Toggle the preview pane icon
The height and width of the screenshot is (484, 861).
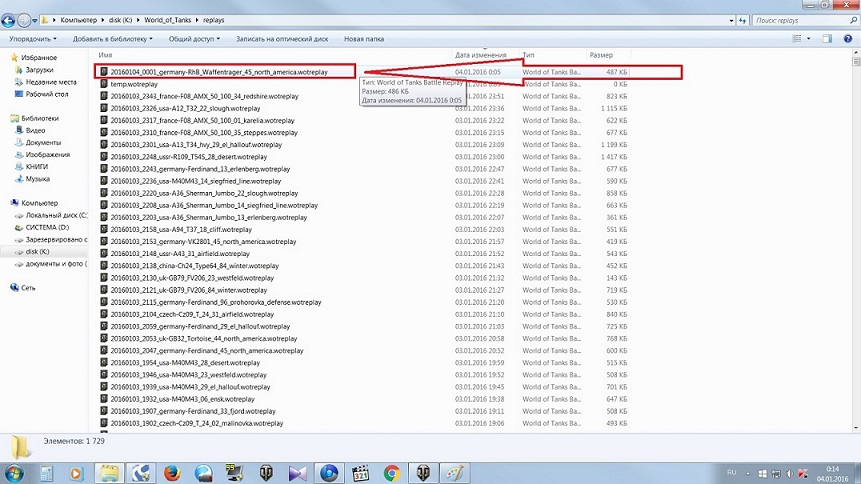(827, 38)
